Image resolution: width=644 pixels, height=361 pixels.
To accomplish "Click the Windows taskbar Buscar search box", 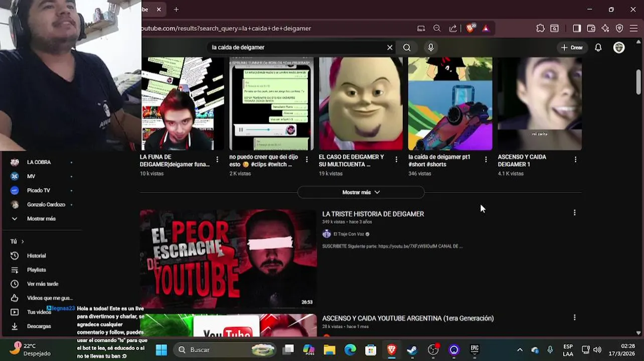I will click(x=225, y=349).
